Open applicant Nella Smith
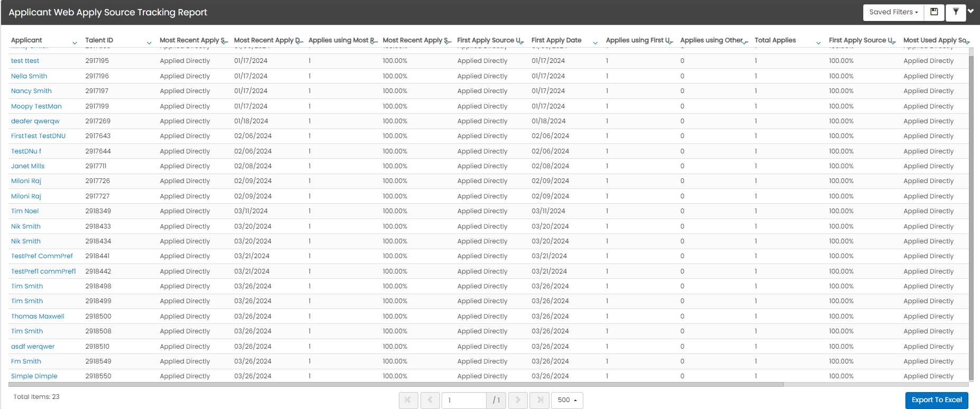The image size is (980, 409). pyautogui.click(x=29, y=76)
